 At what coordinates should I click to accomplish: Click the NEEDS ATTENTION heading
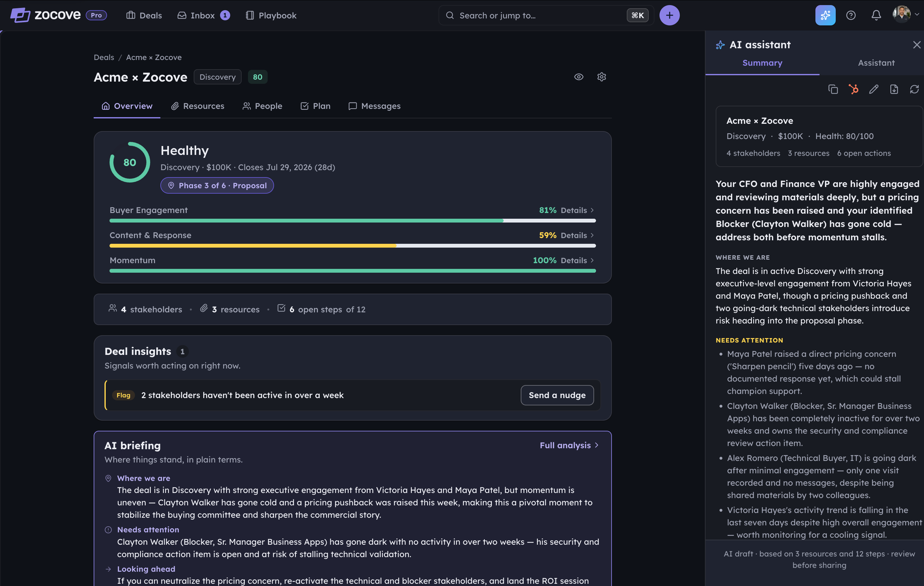pyautogui.click(x=749, y=341)
